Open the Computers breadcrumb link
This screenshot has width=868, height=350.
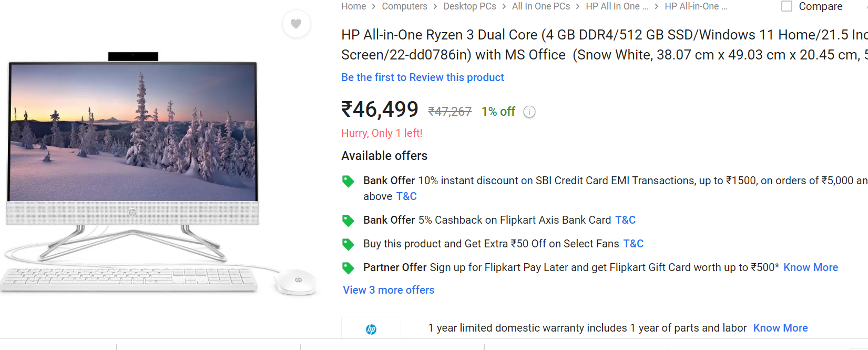click(x=404, y=6)
